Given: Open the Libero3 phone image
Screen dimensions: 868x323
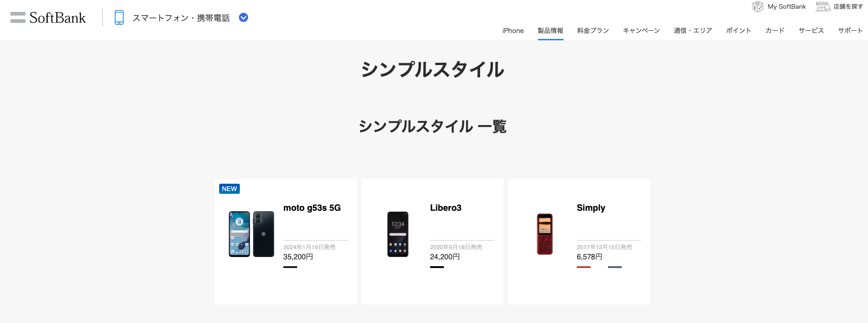Looking at the screenshot, I should click(398, 234).
